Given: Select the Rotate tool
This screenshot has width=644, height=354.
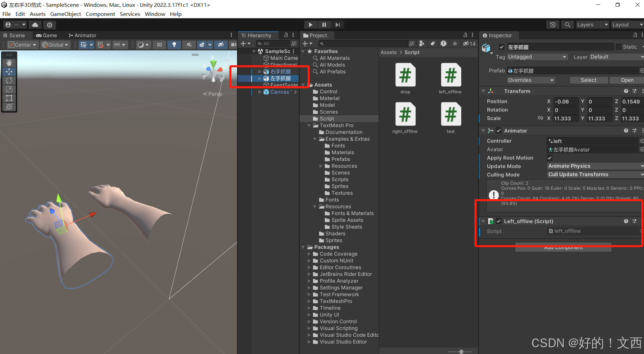Looking at the screenshot, I should (9, 80).
